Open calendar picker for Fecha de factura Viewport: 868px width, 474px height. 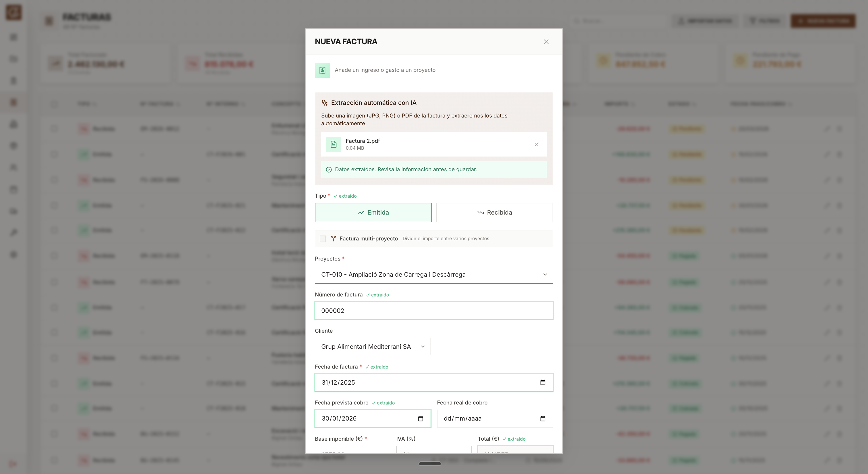tap(543, 382)
